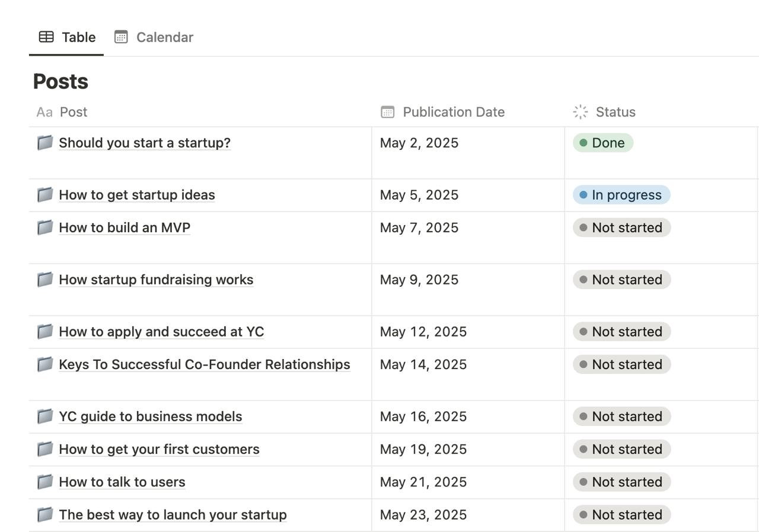Click folder icon beside 'Should you start a startup?'
Viewport: 759px width, 532px height.
point(45,143)
